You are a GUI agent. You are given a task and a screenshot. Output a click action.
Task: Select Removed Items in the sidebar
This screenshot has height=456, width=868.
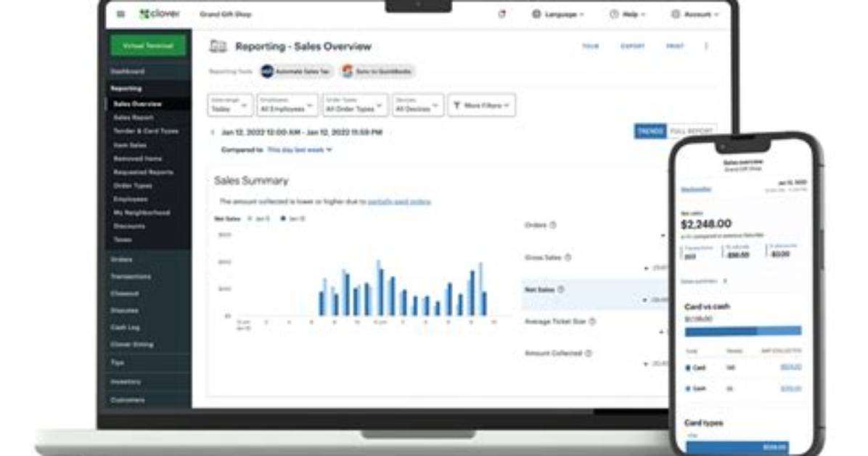click(137, 158)
